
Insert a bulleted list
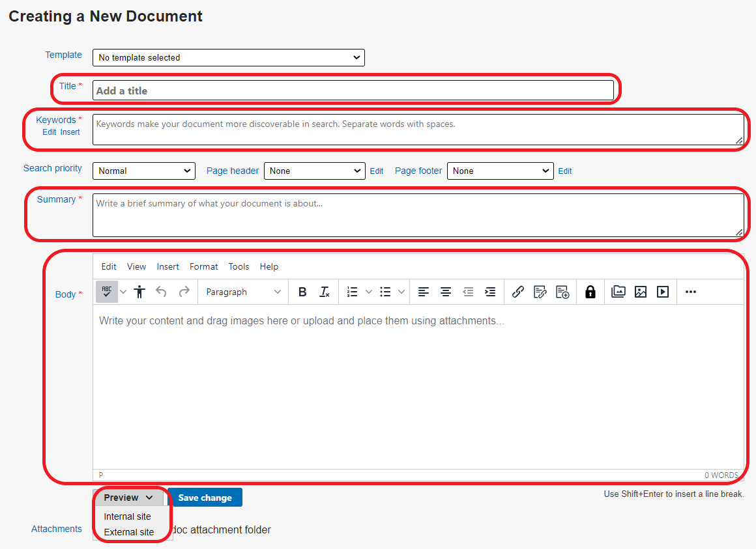click(x=385, y=292)
